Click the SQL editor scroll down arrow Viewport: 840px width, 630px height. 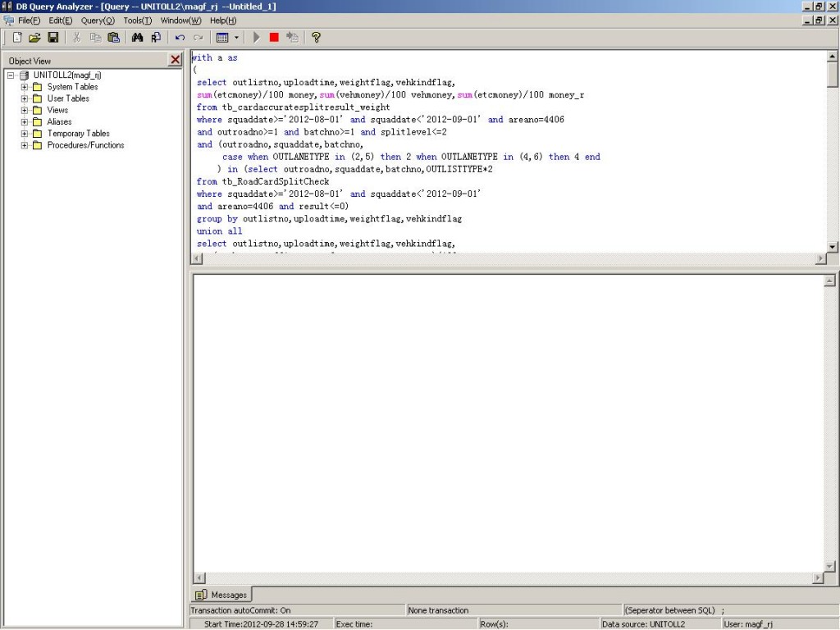(x=833, y=247)
